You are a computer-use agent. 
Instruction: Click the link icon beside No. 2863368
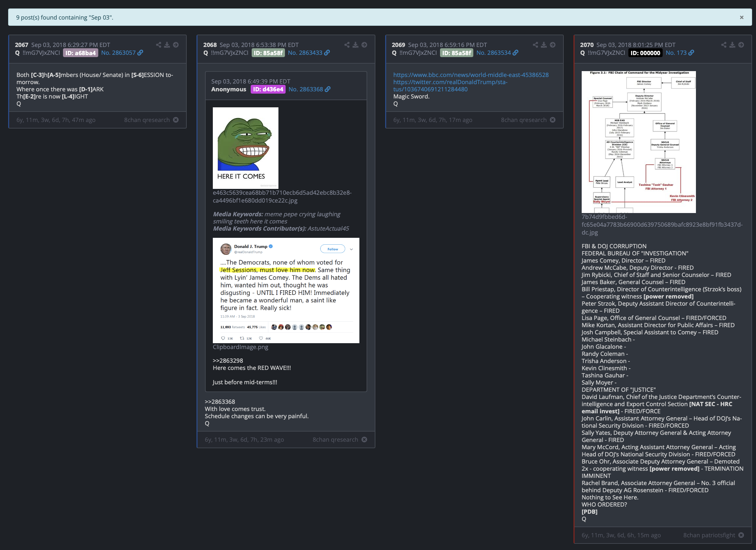328,89
